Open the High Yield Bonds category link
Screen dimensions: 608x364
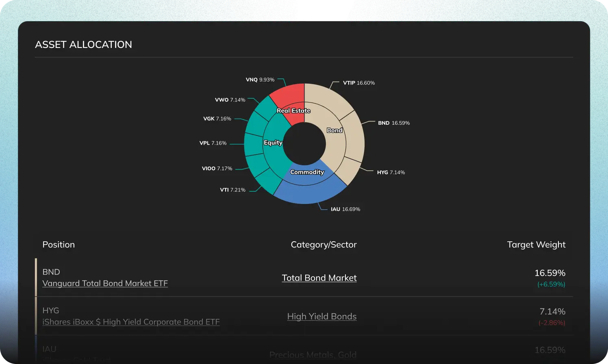(322, 316)
